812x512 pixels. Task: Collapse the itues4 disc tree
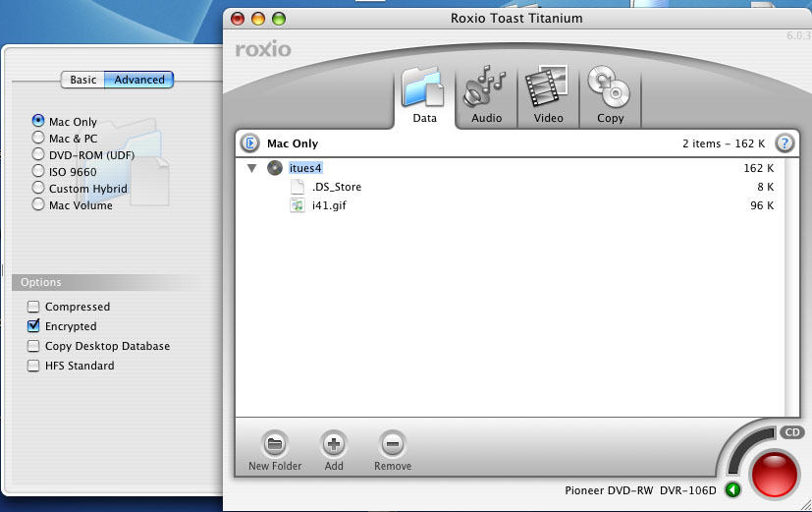click(251, 168)
